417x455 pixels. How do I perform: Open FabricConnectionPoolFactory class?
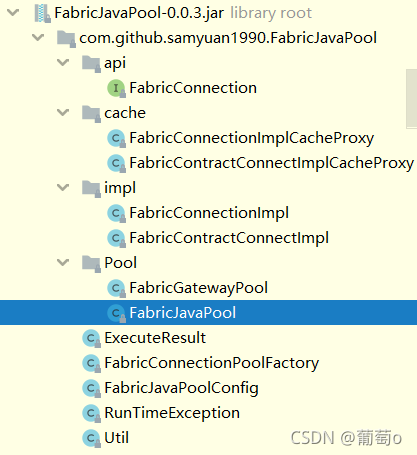212,364
